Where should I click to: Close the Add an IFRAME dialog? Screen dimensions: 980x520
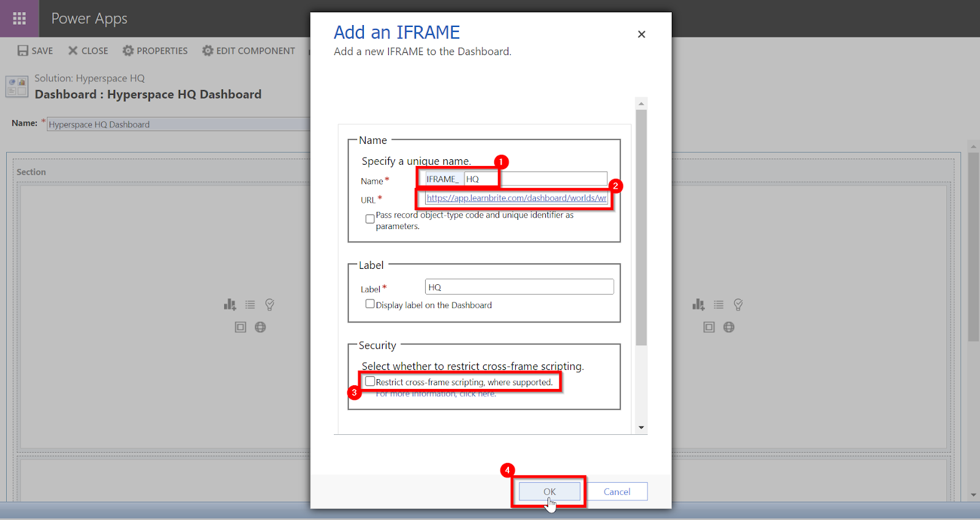point(641,34)
